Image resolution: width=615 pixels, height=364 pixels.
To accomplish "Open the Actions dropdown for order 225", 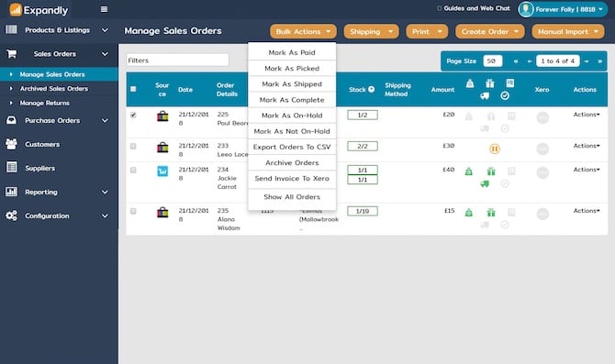I will (587, 115).
